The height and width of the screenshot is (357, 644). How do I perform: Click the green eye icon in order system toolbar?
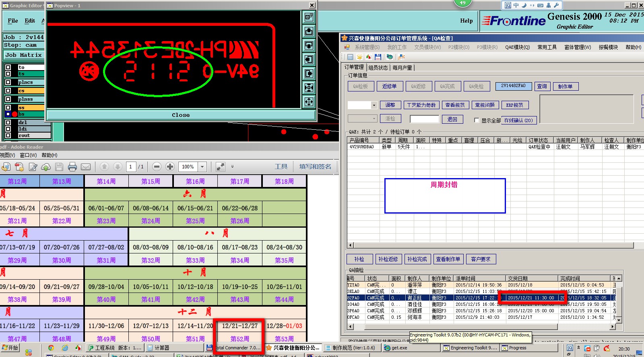point(390,57)
